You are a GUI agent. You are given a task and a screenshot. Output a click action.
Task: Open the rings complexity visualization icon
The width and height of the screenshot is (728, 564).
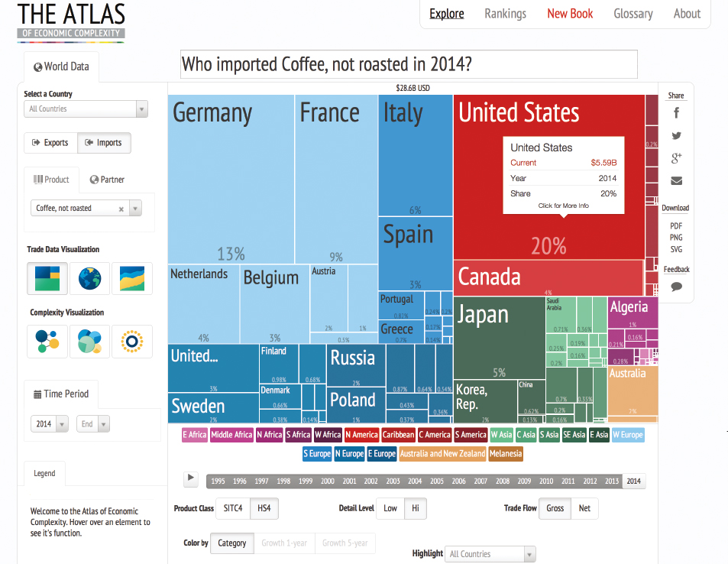tap(132, 342)
